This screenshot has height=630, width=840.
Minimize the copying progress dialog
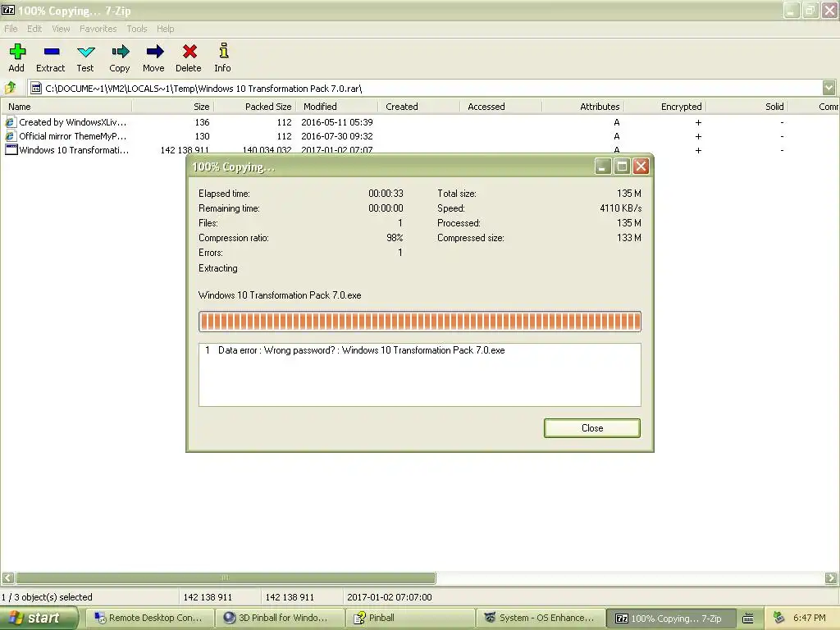tap(603, 167)
